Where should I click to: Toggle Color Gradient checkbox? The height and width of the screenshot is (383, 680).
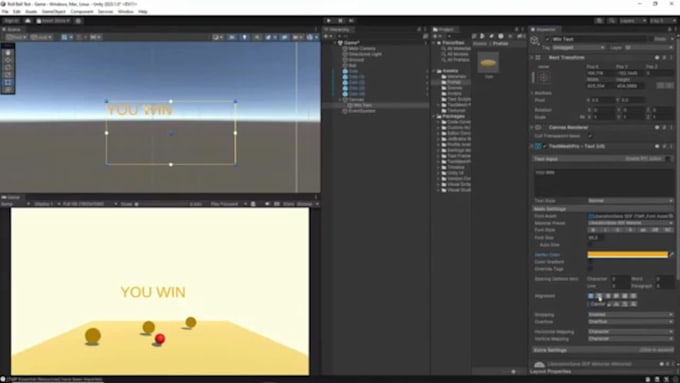point(590,262)
